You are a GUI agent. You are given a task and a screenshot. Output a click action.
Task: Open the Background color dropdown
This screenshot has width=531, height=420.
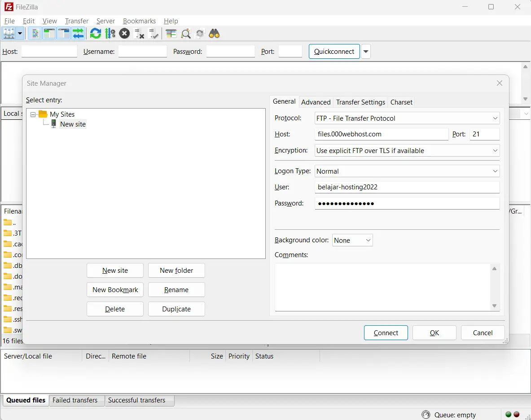point(352,241)
